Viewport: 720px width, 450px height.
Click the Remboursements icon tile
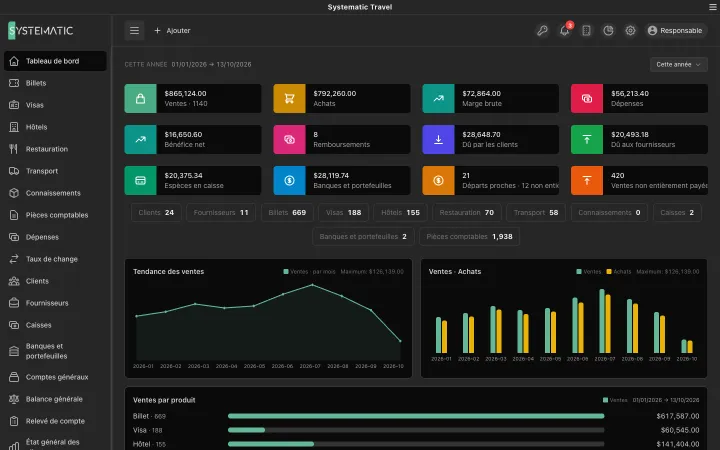tap(289, 139)
